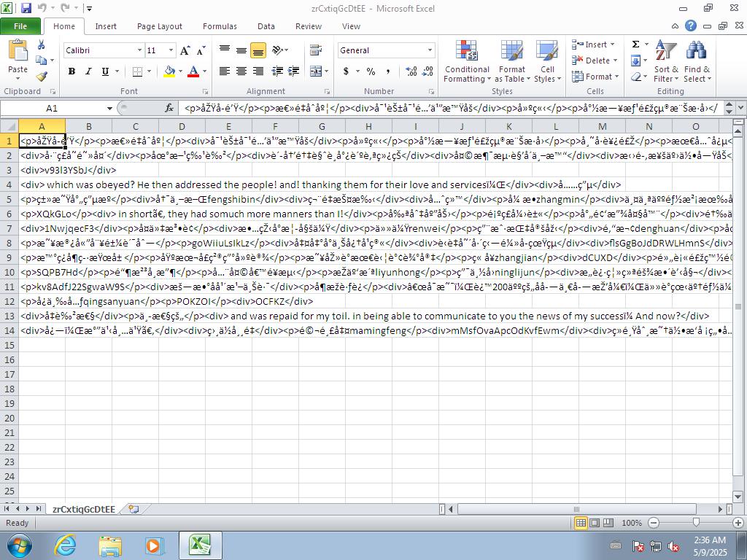747x560 pixels.
Task: Open Format as Table dropdown
Action: pyautogui.click(x=512, y=61)
